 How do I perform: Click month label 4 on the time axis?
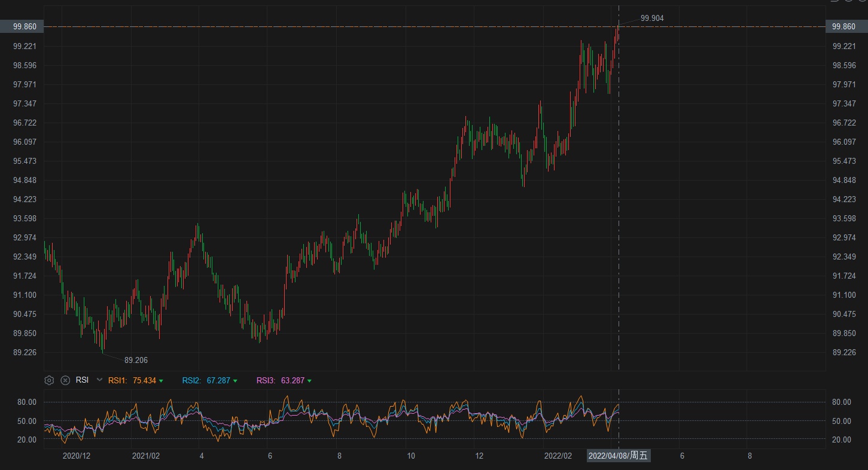pyautogui.click(x=202, y=456)
